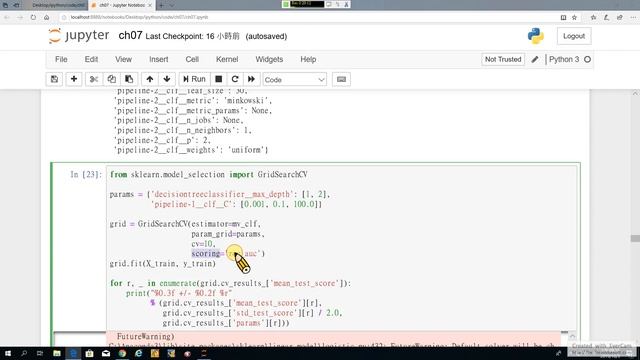This screenshot has height=360, width=640.
Task: Open Windows taskbar search magnifier
Action: click(x=24, y=353)
